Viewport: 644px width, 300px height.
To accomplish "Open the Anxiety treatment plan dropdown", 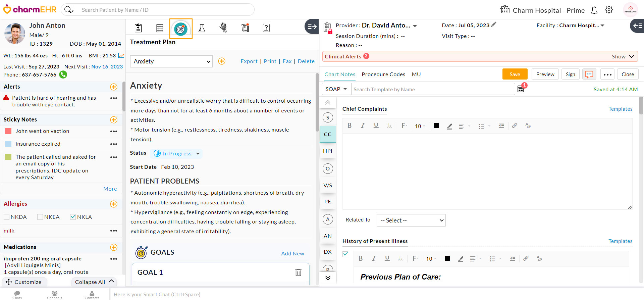I will tap(171, 61).
